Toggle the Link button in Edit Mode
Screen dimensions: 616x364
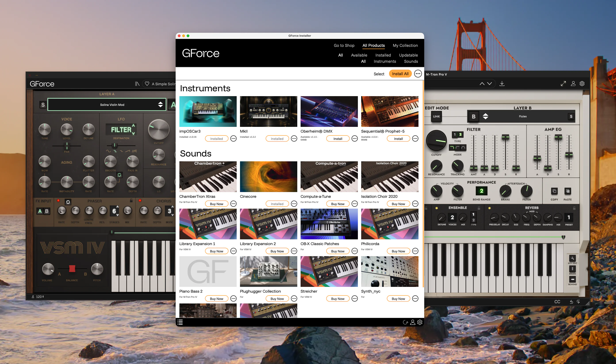pos(436,116)
